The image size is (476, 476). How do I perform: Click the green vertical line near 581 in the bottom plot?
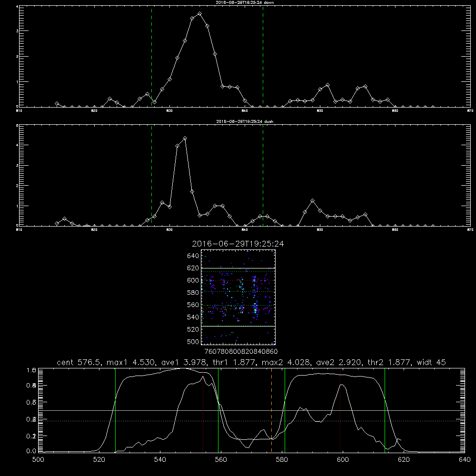285,410
